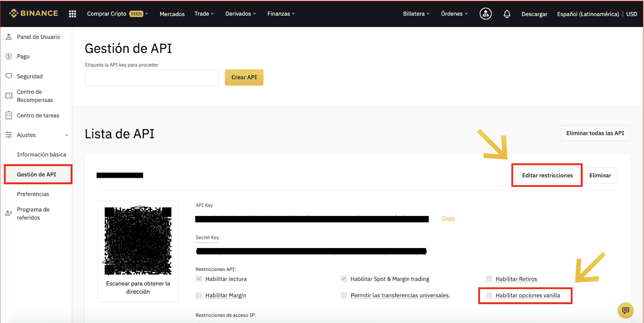644x323 pixels.
Task: Open Mercados in top navigation
Action: (172, 14)
